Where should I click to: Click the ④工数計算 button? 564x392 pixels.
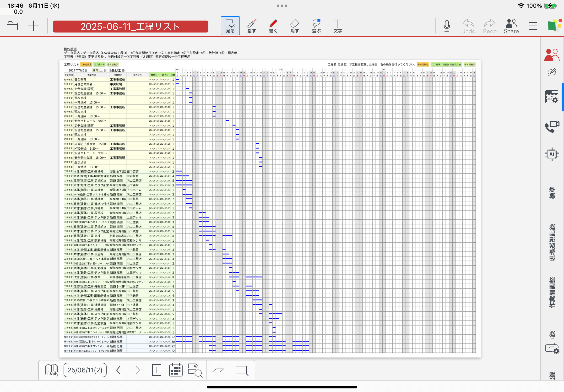pyautogui.click(x=99, y=65)
